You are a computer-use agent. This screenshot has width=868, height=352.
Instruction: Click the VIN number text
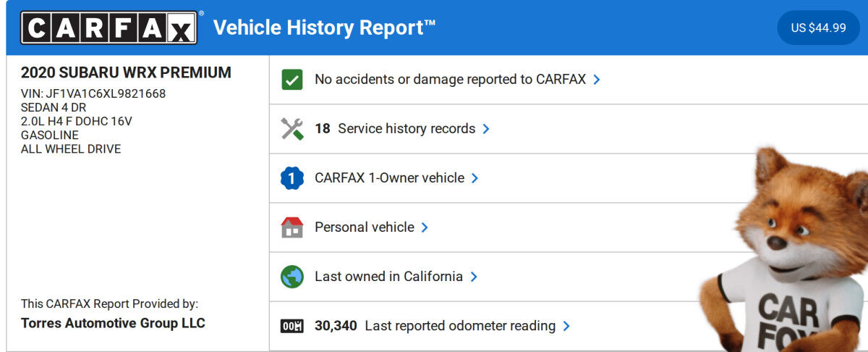[93, 93]
